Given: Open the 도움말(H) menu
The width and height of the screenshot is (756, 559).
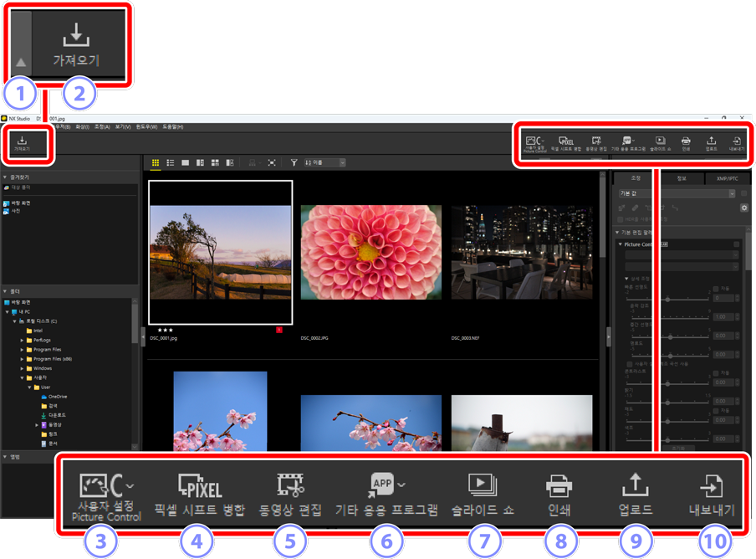Looking at the screenshot, I should (x=173, y=127).
